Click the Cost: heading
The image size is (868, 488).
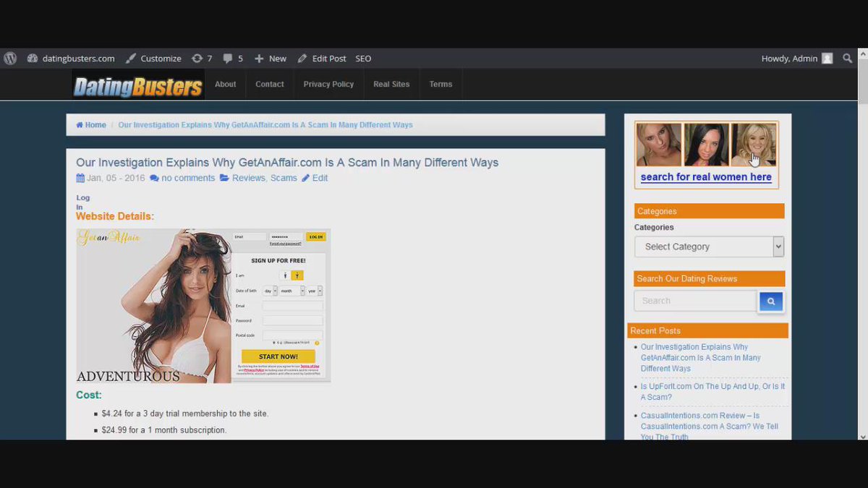[x=89, y=395]
